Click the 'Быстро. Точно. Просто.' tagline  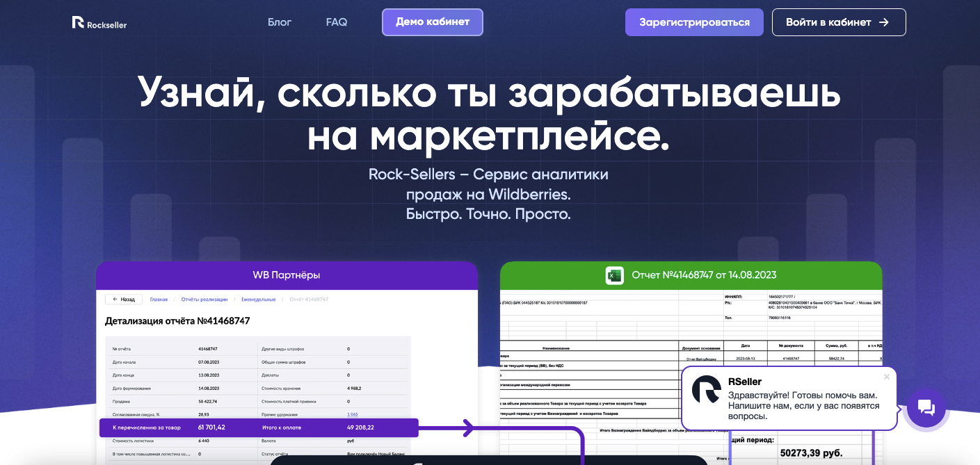point(488,214)
